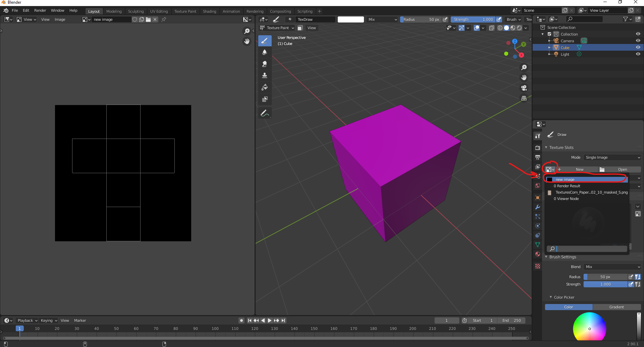
Task: Click the New image button in Texture Slots
Action: (x=577, y=169)
